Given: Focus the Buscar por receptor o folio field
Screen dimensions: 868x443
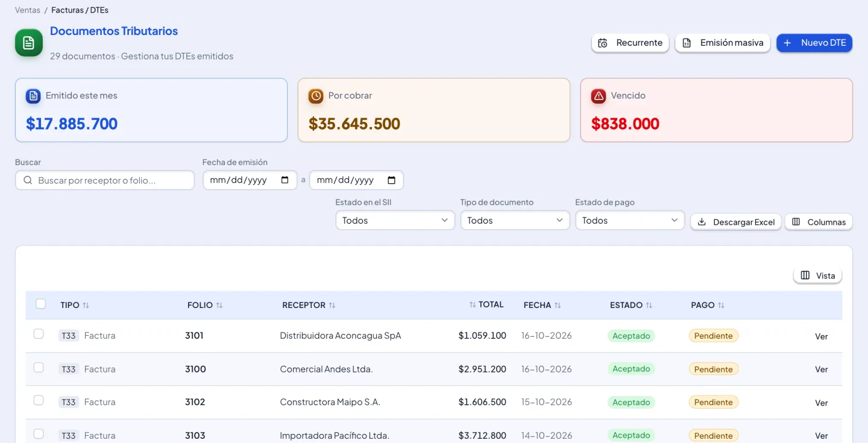Looking at the screenshot, I should click(105, 180).
